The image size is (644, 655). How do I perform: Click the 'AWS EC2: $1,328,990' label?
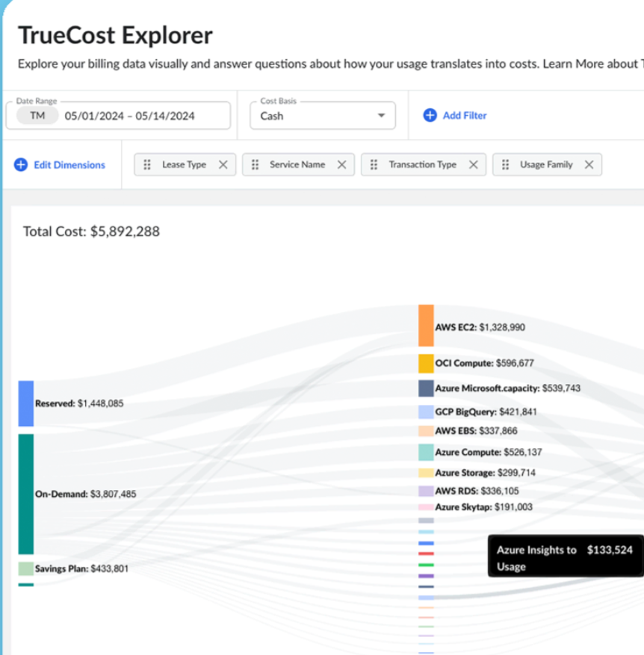click(x=480, y=327)
